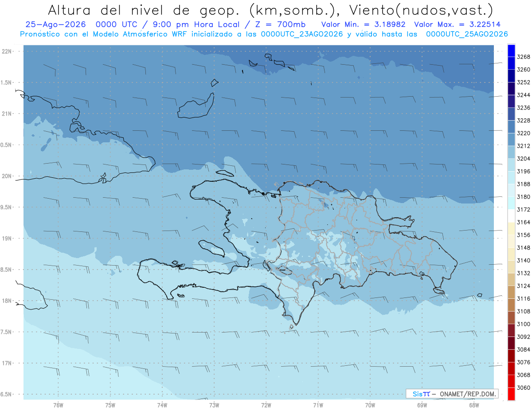
Task: Click the legend value 3140
Action: pyautogui.click(x=524, y=260)
